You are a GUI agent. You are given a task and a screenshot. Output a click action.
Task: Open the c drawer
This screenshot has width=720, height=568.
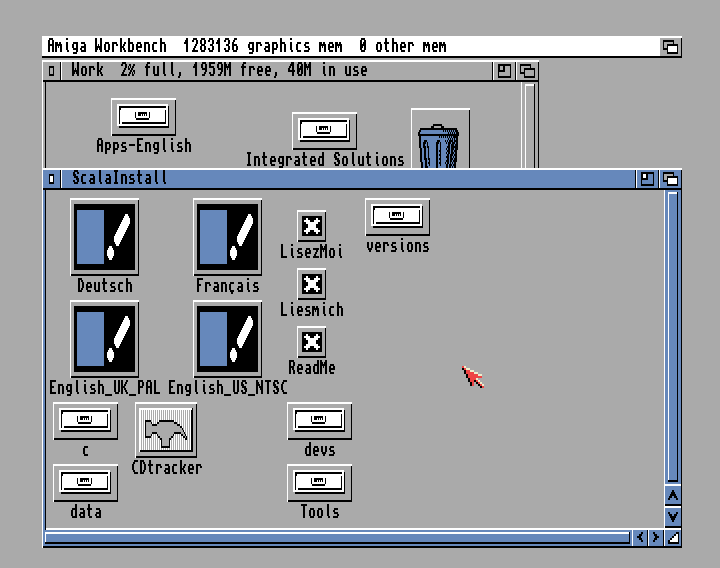(85, 421)
